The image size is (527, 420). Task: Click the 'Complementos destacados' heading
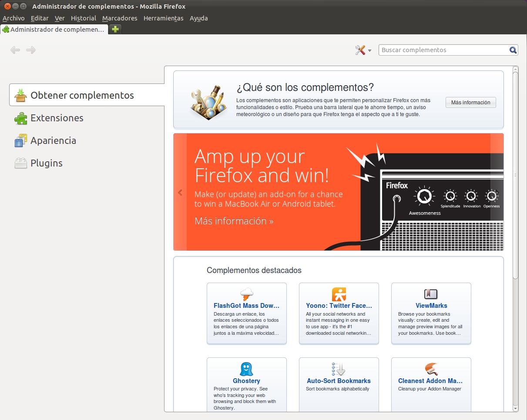(254, 270)
